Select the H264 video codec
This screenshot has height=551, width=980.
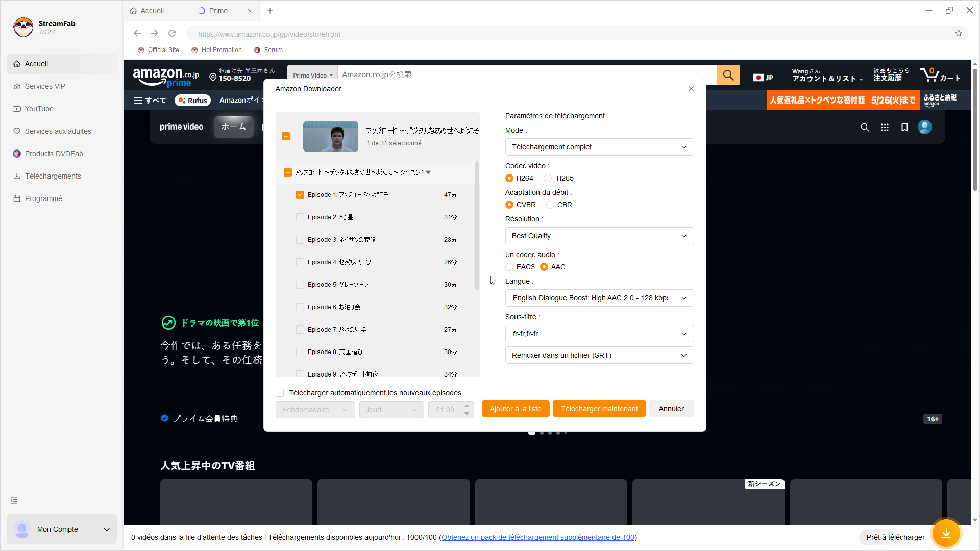point(509,178)
